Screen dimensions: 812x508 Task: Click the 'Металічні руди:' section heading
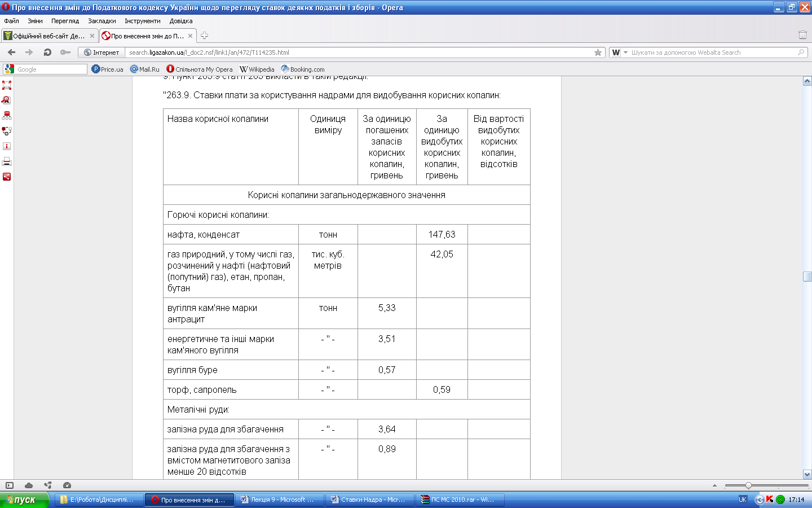(x=198, y=409)
